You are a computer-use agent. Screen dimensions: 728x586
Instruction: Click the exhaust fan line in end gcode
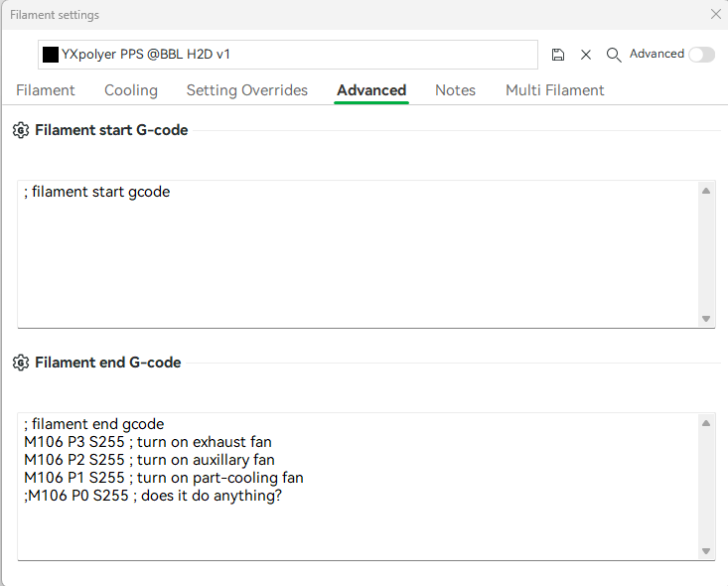point(148,442)
